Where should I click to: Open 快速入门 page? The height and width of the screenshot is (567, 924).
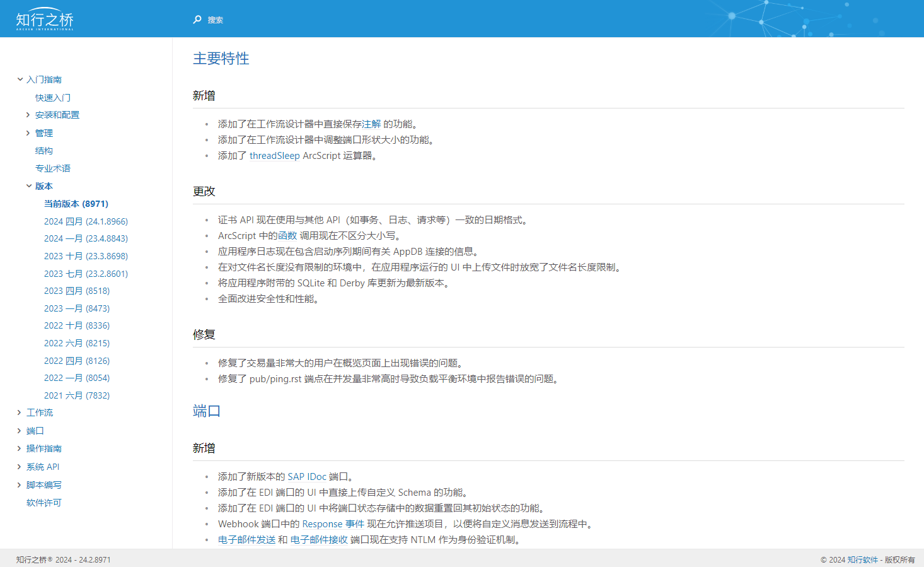click(x=53, y=98)
